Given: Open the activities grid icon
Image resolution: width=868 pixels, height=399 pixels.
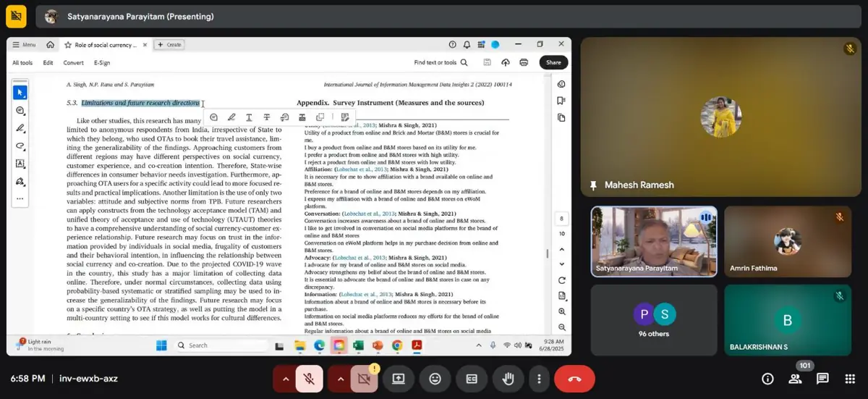Looking at the screenshot, I should pyautogui.click(x=850, y=378).
